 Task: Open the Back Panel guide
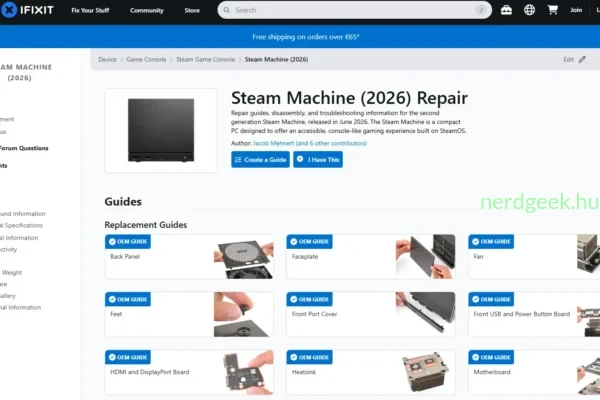[x=189, y=256]
